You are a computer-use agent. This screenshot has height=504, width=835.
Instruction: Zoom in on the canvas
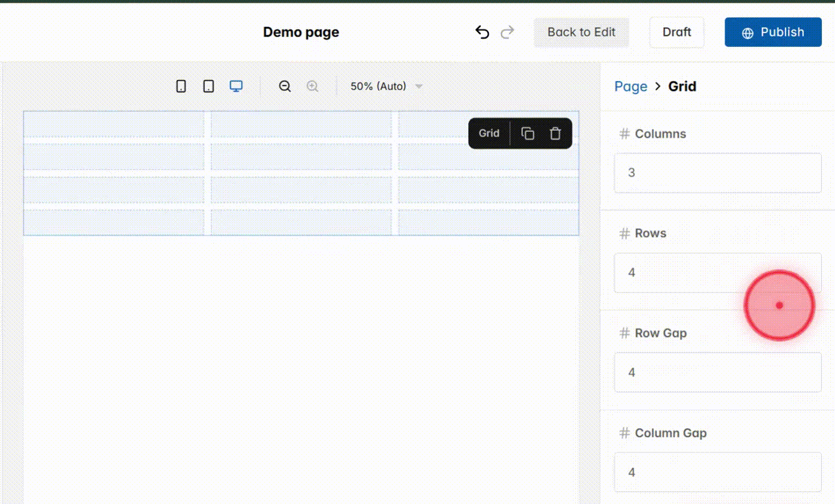[x=313, y=86]
